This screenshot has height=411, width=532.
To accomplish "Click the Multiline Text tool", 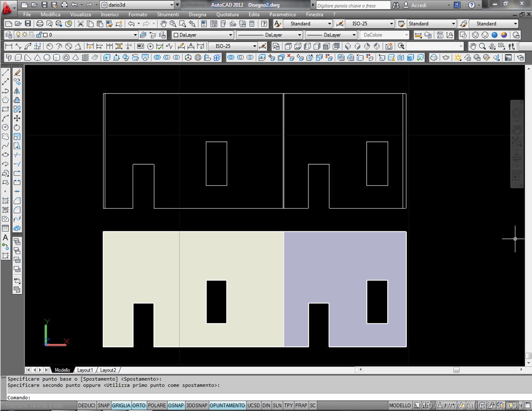I will tap(5, 238).
